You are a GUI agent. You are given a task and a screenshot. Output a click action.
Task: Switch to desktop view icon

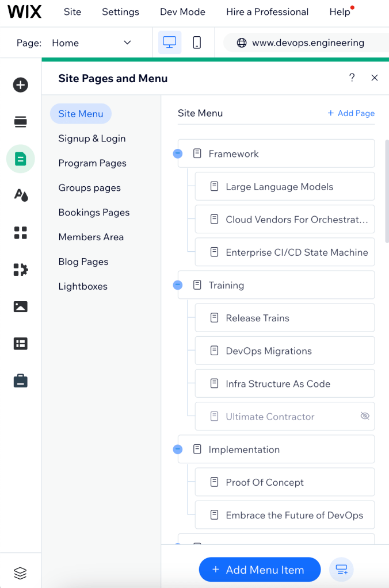click(x=170, y=43)
